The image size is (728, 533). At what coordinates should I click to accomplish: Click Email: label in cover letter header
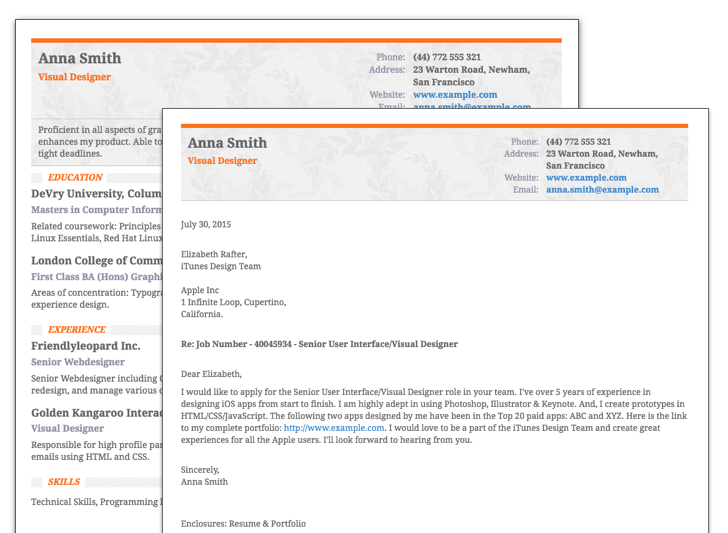[526, 190]
